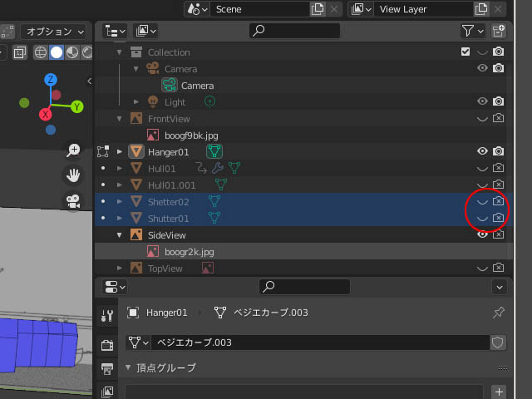Expand the Light object
Screen dimensions: 532x399
coord(136,101)
